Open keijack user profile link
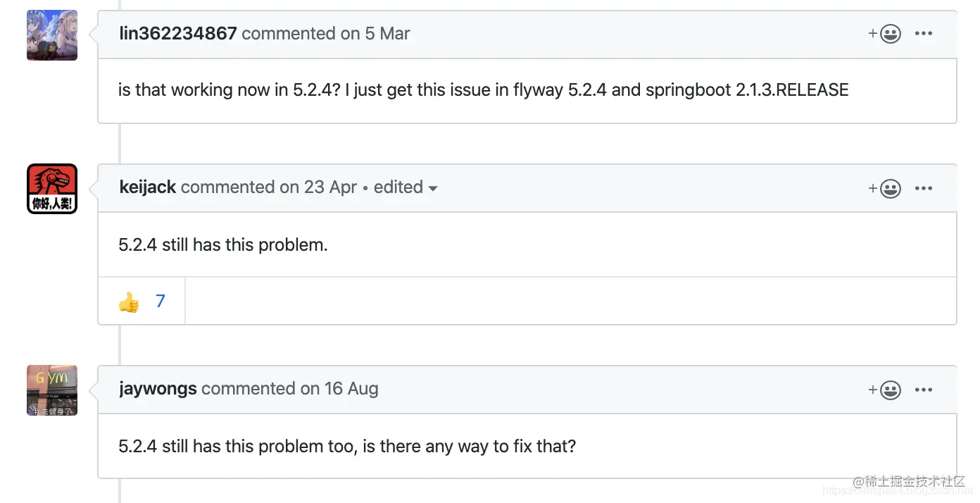The height and width of the screenshot is (503, 980). pos(148,187)
